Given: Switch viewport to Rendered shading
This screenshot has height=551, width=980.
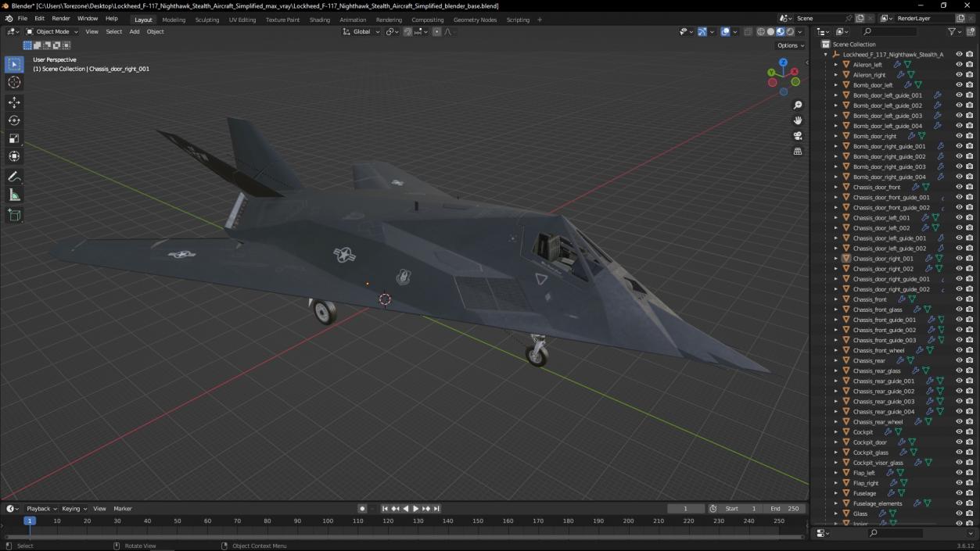Looking at the screenshot, I should tap(790, 31).
